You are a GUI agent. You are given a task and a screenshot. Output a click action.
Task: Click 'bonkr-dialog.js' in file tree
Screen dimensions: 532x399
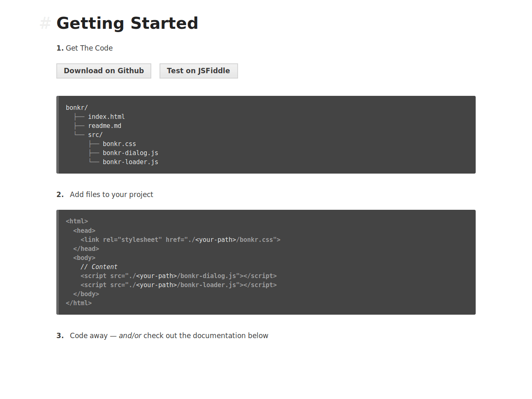pyautogui.click(x=130, y=153)
